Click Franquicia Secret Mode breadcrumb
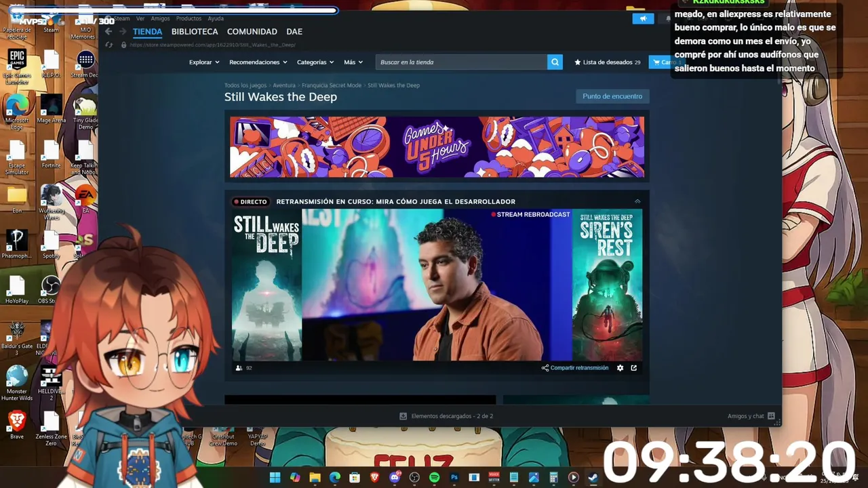The width and height of the screenshot is (868, 488). click(332, 85)
